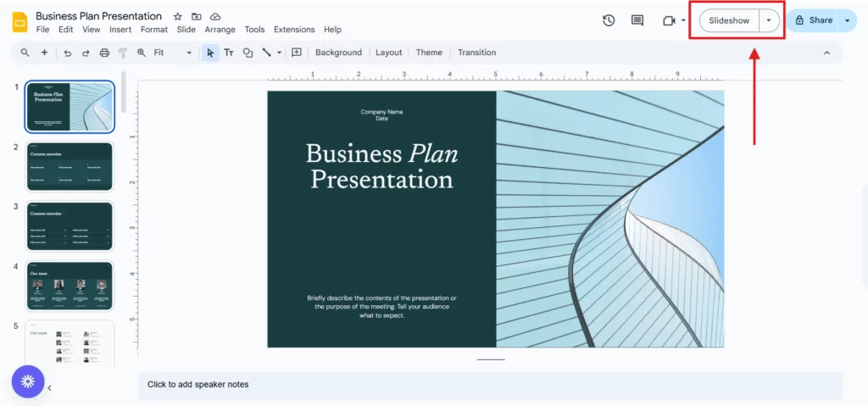Open the comments panel icon
The width and height of the screenshot is (868, 406).
pos(637,20)
